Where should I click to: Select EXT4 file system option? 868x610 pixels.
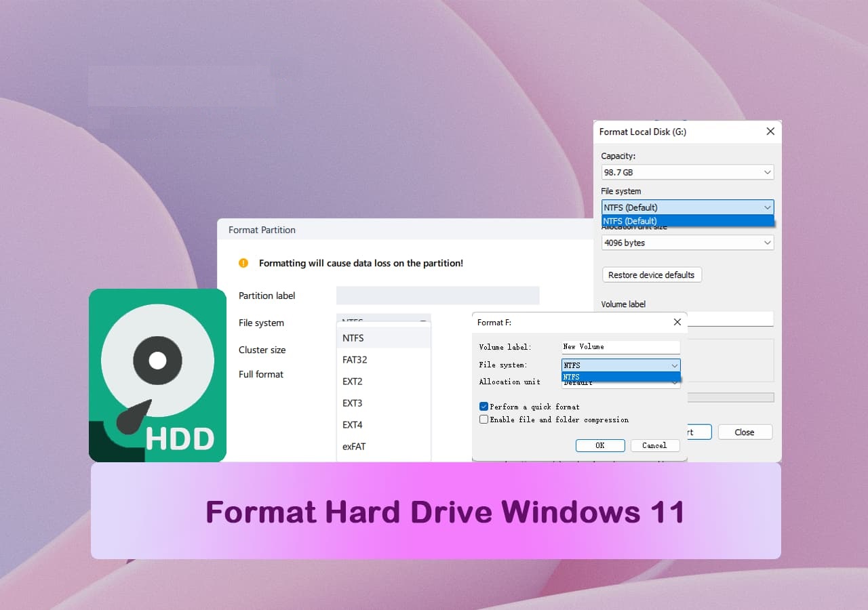tap(384, 424)
